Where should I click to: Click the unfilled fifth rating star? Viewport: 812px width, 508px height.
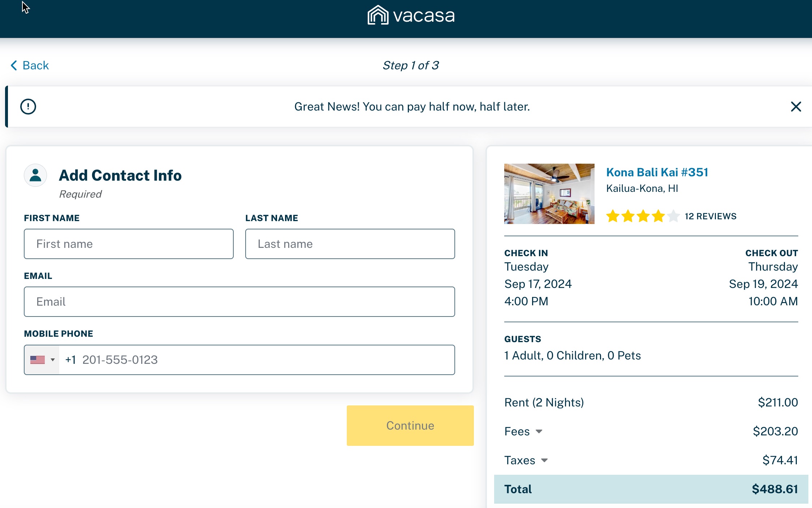pyautogui.click(x=673, y=216)
